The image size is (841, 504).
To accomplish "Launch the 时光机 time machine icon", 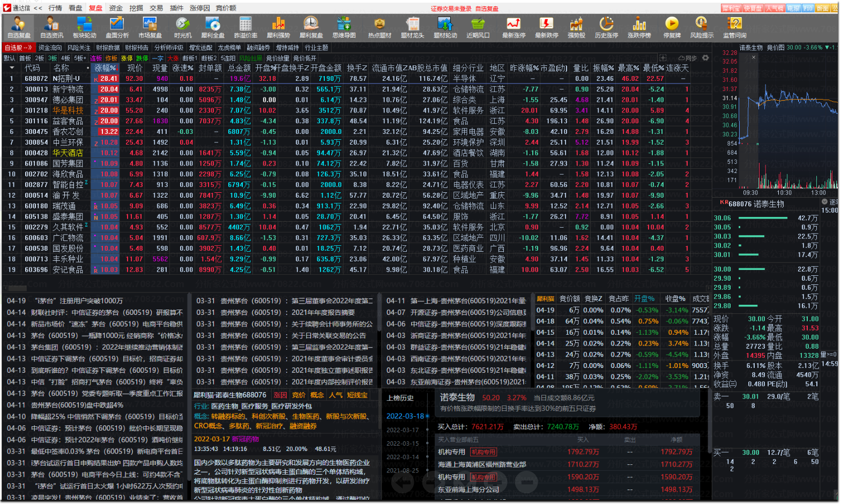I will click(182, 27).
